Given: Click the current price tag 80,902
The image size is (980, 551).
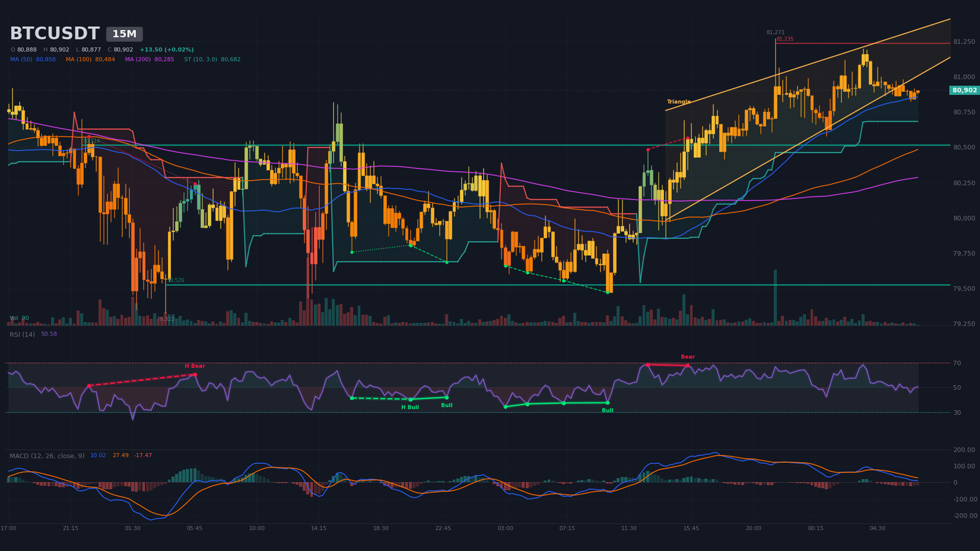Looking at the screenshot, I should pos(965,90).
